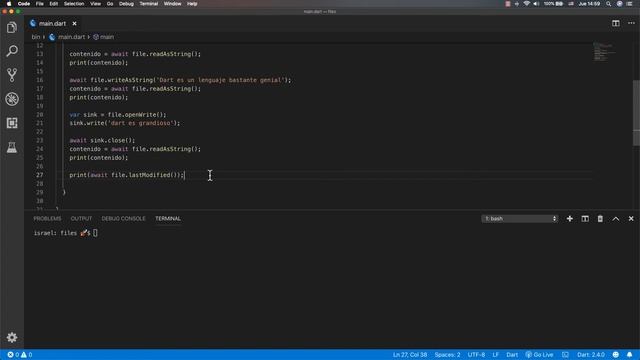Screen dimensions: 640x360
Task: Change end of line sequence 'LF'
Action: click(496, 355)
